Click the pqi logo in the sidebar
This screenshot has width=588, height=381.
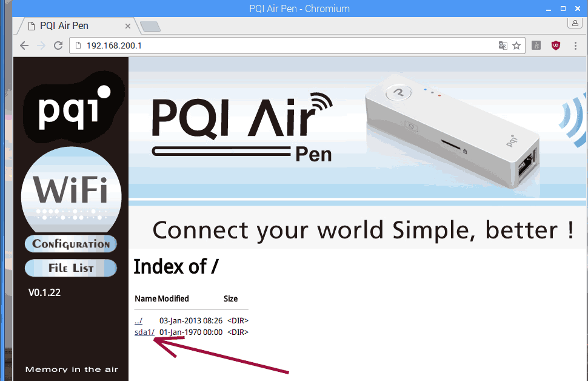[73, 107]
